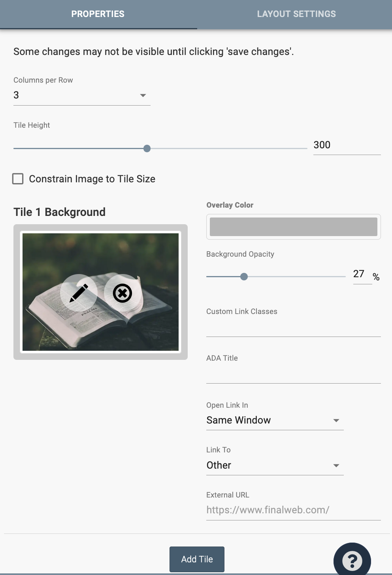Image resolution: width=392 pixels, height=575 pixels.
Task: Click the External URL text field
Action: [293, 510]
